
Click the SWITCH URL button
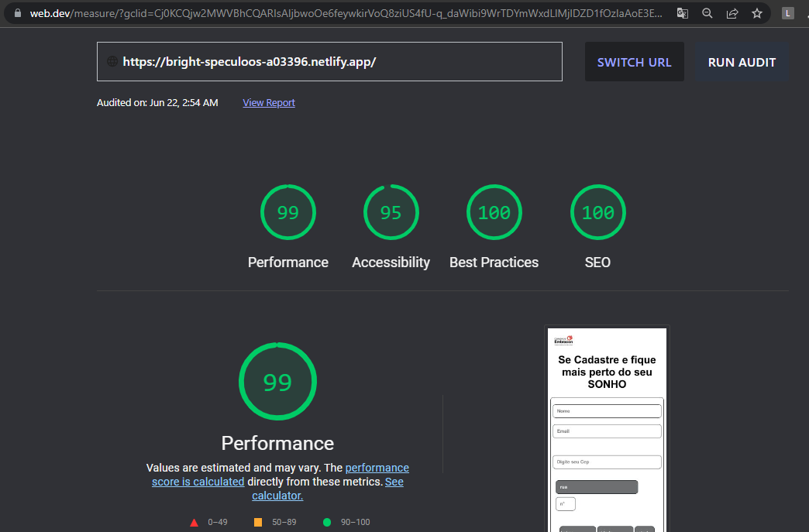[x=634, y=62]
